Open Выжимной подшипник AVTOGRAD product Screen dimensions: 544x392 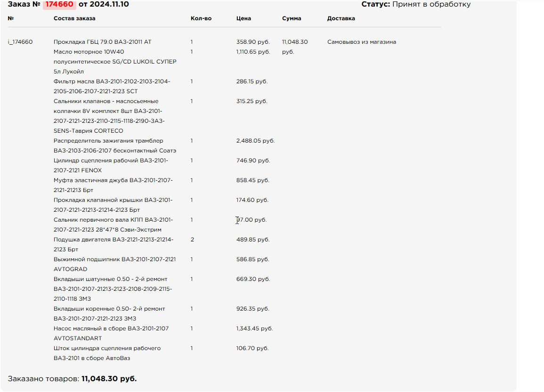click(114, 264)
